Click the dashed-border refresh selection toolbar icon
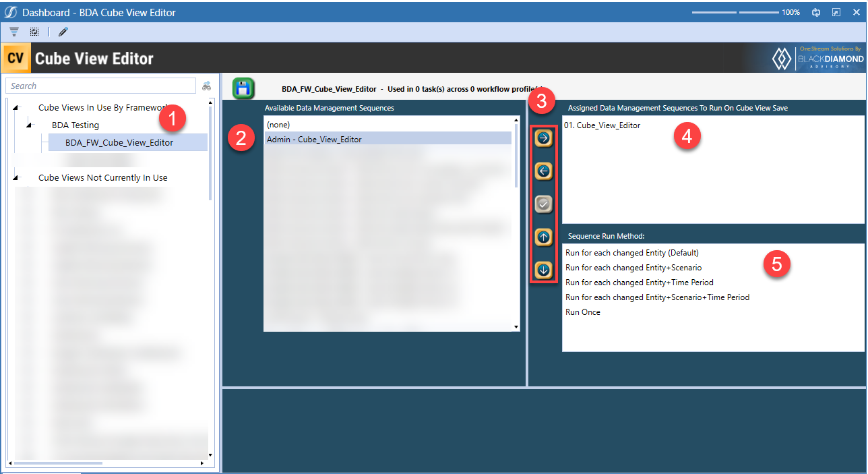The image size is (868, 474). click(x=34, y=31)
